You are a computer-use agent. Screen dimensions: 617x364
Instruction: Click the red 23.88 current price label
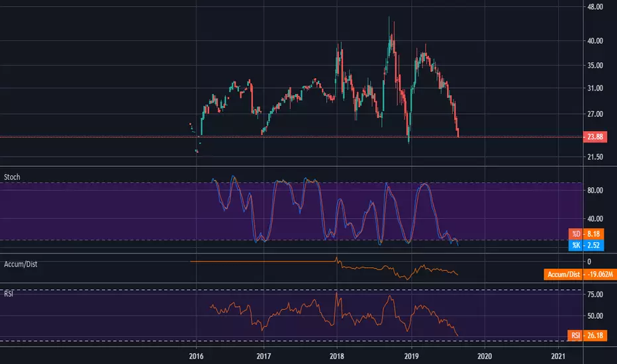pyautogui.click(x=595, y=137)
